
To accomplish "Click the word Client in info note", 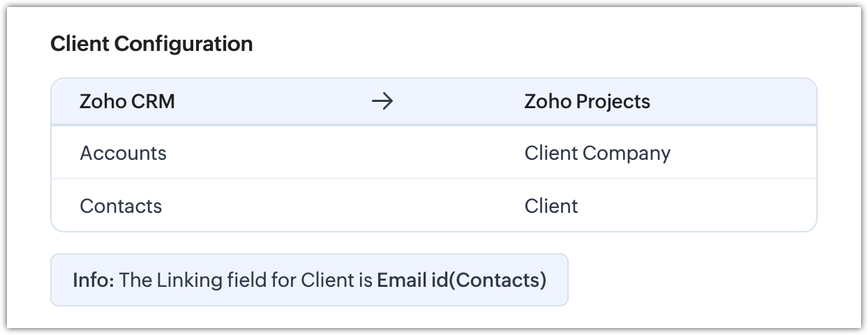I will pos(327,280).
